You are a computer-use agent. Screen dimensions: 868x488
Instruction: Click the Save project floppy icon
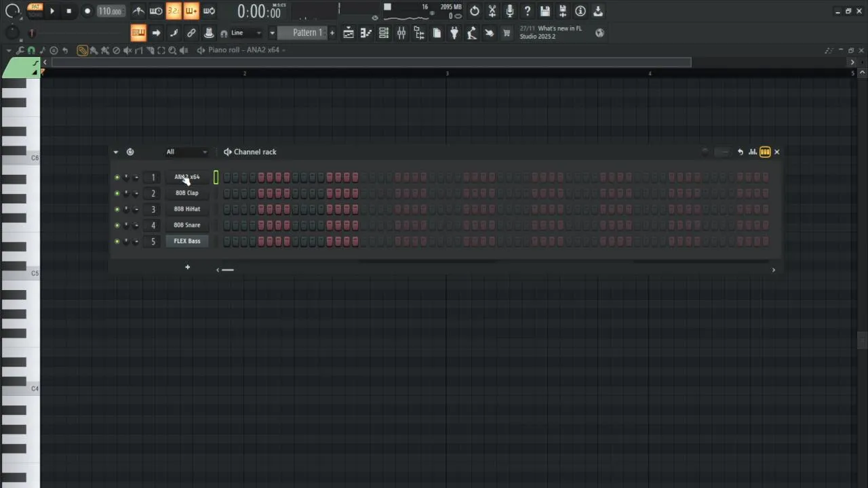(545, 11)
